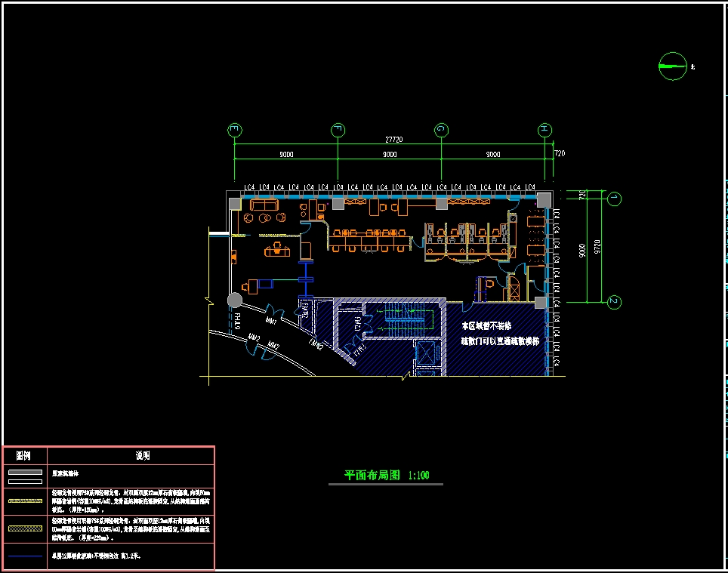The width and height of the screenshot is (728, 573).
Task: Click the round gray column near FM19
Action: (x=235, y=300)
